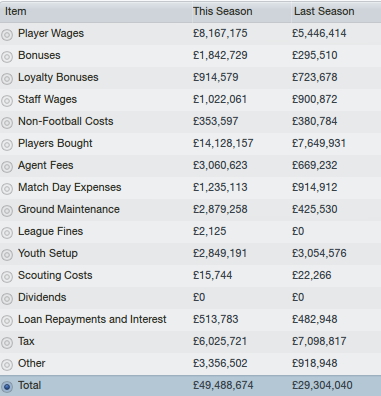Select the Staff Wages radio button
Screen dimensions: 381x396
tap(7, 100)
